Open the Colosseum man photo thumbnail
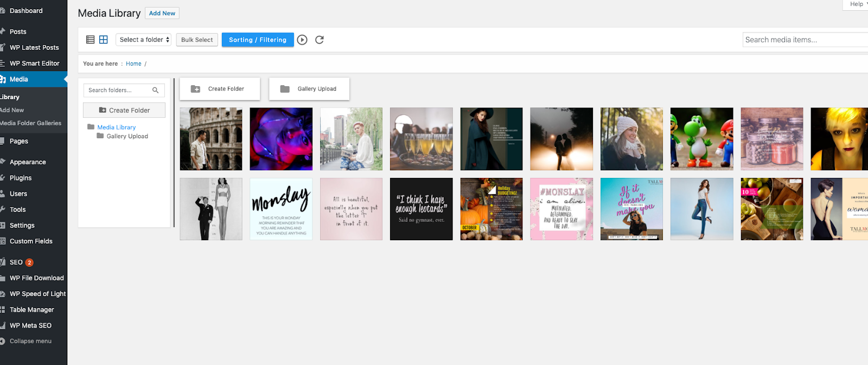Image resolution: width=868 pixels, height=365 pixels. (x=211, y=139)
